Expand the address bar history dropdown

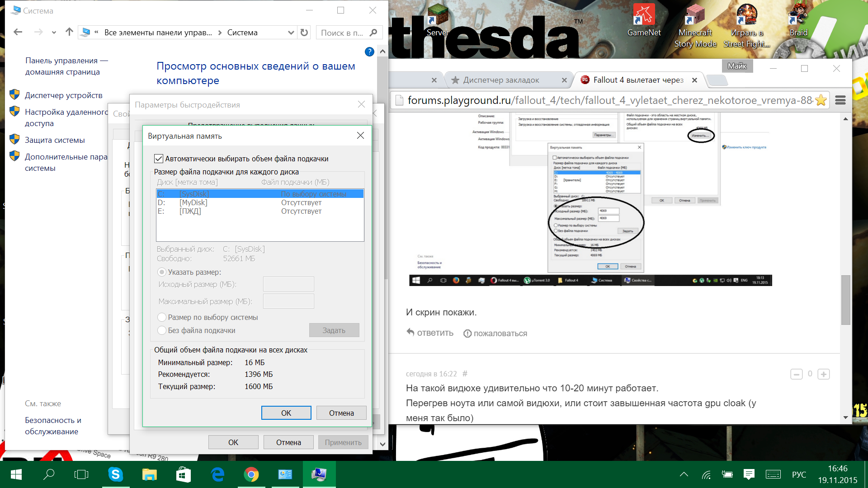291,33
